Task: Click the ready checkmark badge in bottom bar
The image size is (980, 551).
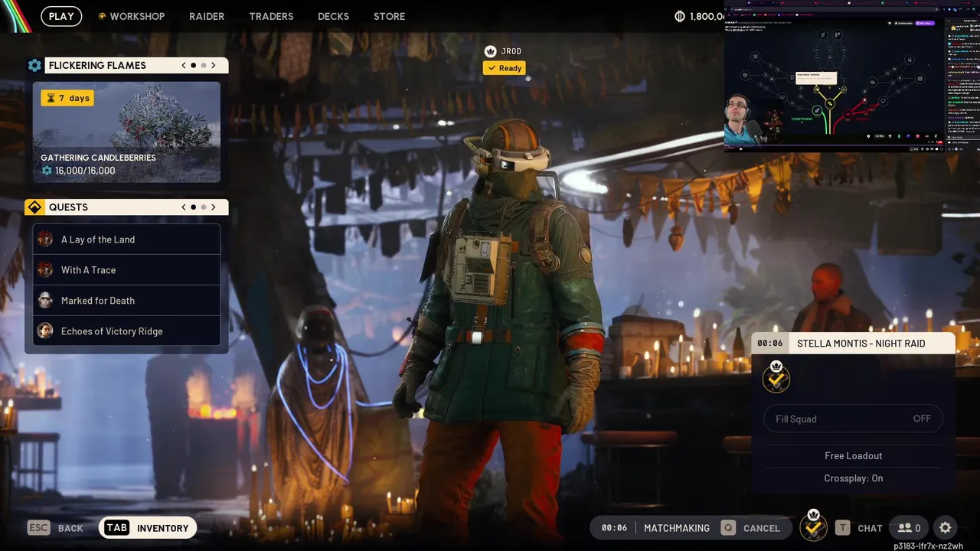Action: tap(813, 526)
